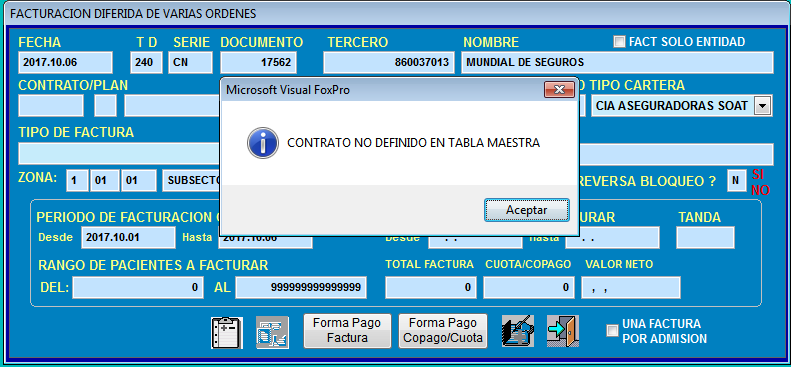Screen dimensions: 791x367
Task: Click the CUOTA/COPAGO value field
Action: click(528, 287)
